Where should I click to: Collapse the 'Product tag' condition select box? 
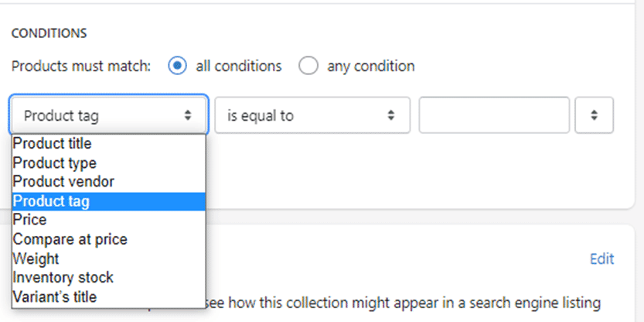[x=109, y=115]
